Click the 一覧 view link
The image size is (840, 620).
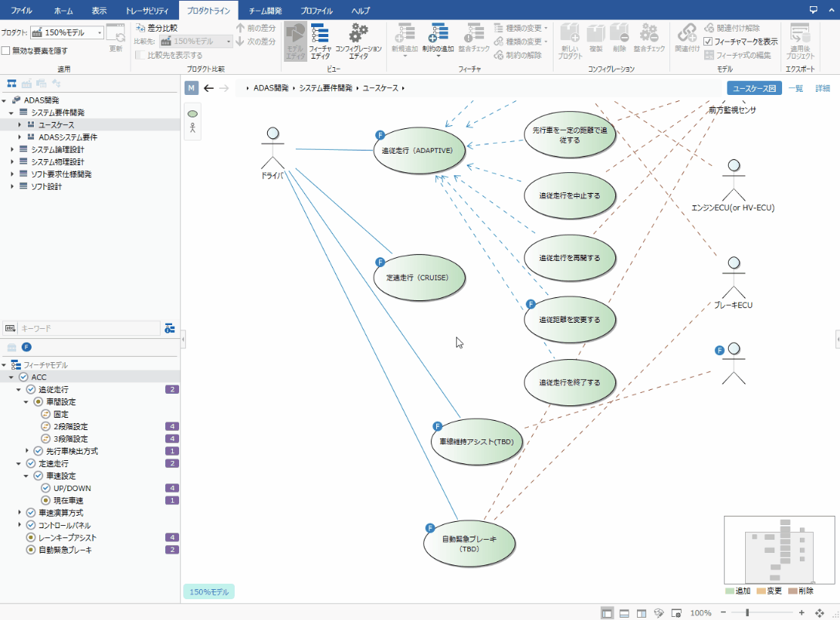pyautogui.click(x=795, y=89)
